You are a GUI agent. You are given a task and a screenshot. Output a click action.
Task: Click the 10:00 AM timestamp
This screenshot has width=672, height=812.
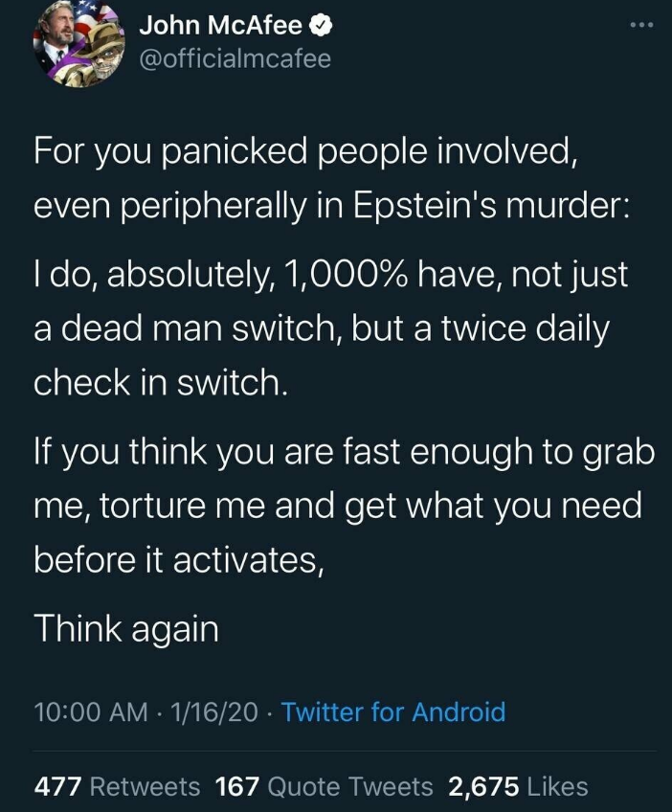pyautogui.click(x=91, y=711)
